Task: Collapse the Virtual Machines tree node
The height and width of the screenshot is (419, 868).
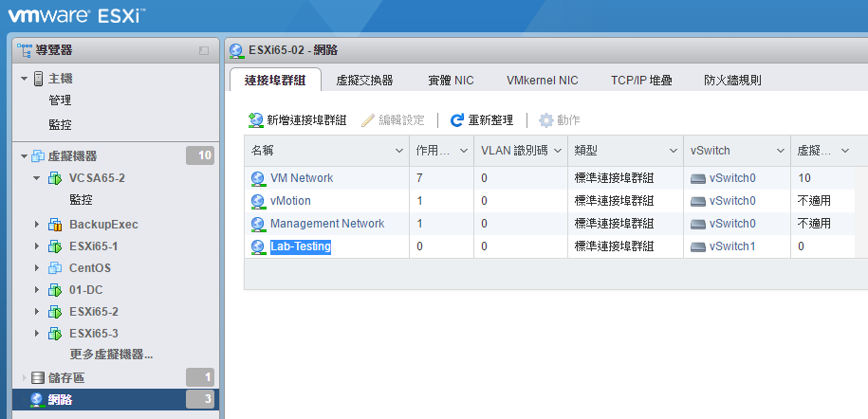Action: tap(24, 156)
